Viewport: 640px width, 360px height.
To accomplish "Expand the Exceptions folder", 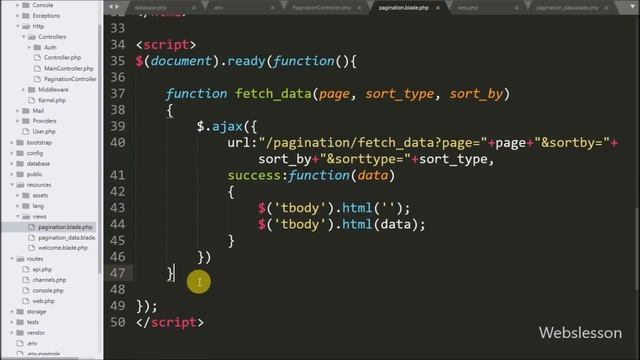I will [18, 16].
